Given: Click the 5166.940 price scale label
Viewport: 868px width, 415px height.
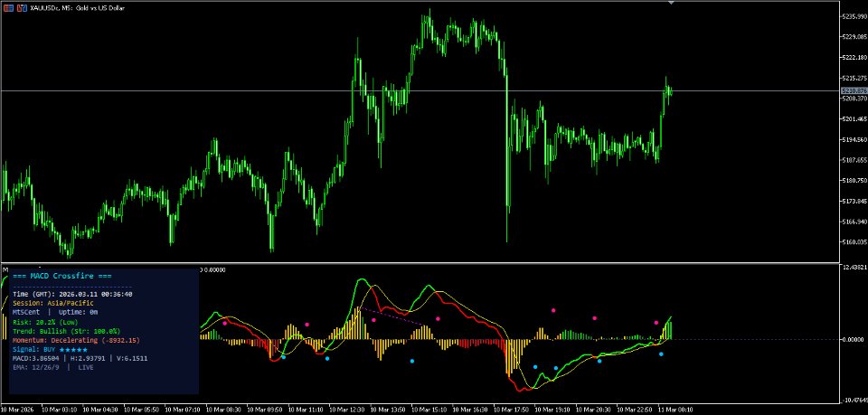Looking at the screenshot, I should click(853, 222).
